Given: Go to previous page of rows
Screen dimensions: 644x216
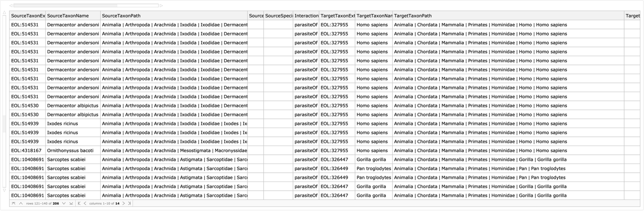Looking at the screenshot, I should click(x=21, y=204).
